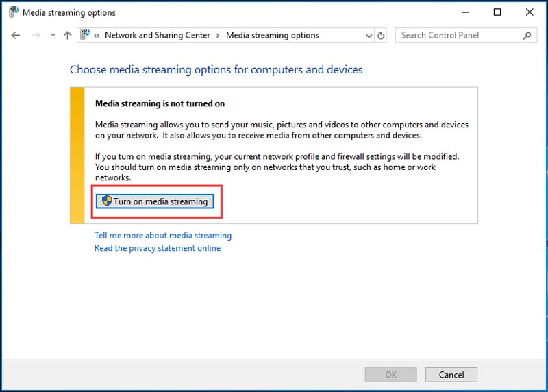Click in the Search Control Panel field
Screen dimensions: 548x392
(466, 36)
